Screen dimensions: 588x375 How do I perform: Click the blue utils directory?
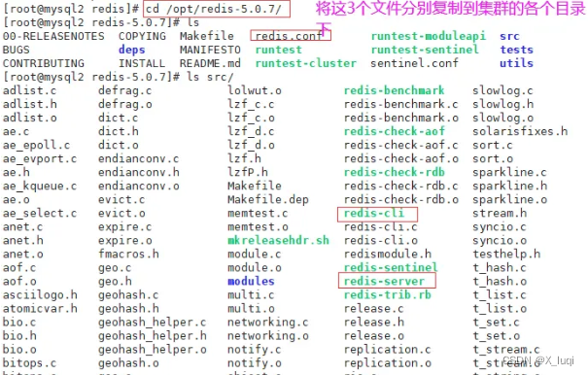coord(516,63)
